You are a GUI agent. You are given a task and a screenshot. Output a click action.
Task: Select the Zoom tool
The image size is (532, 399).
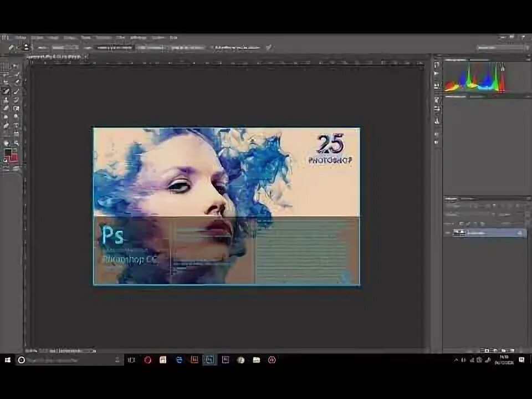point(16,142)
